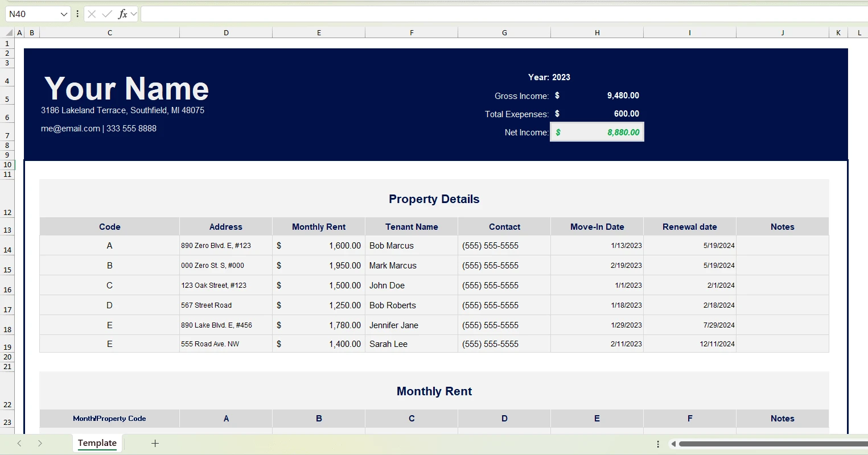Click the 'Tenant Name' column header
Image resolution: width=868 pixels, height=455 pixels.
point(412,227)
